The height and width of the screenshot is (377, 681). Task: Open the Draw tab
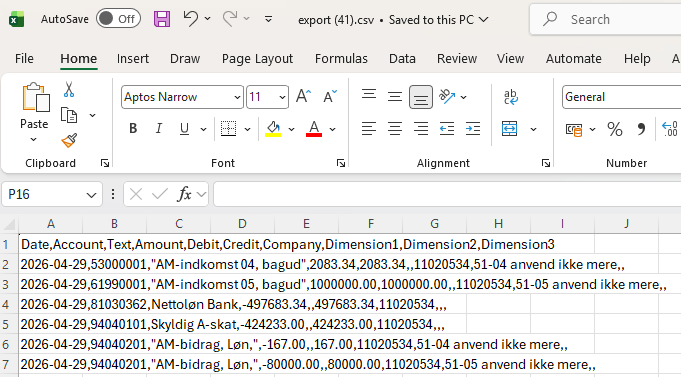[185, 59]
